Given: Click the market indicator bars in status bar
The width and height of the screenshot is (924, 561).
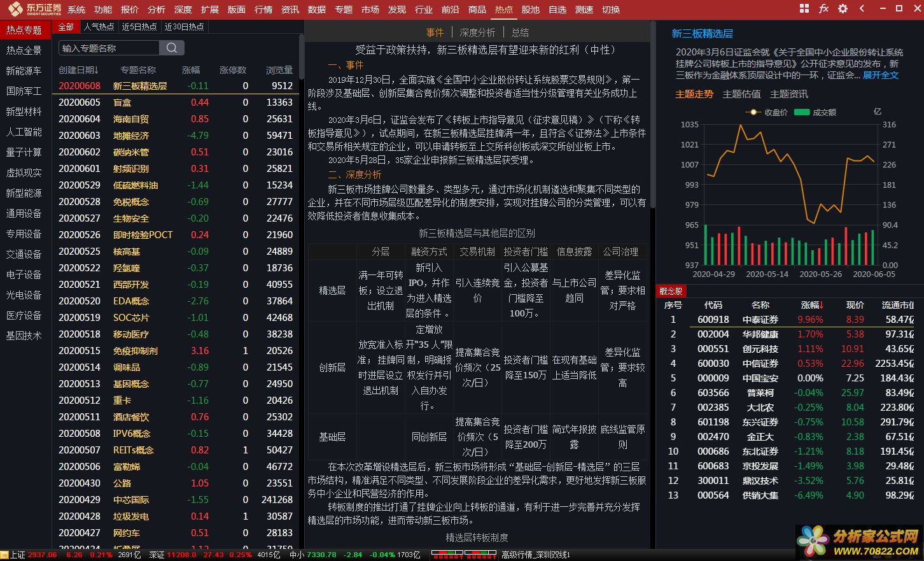Looking at the screenshot, I should [465, 555].
